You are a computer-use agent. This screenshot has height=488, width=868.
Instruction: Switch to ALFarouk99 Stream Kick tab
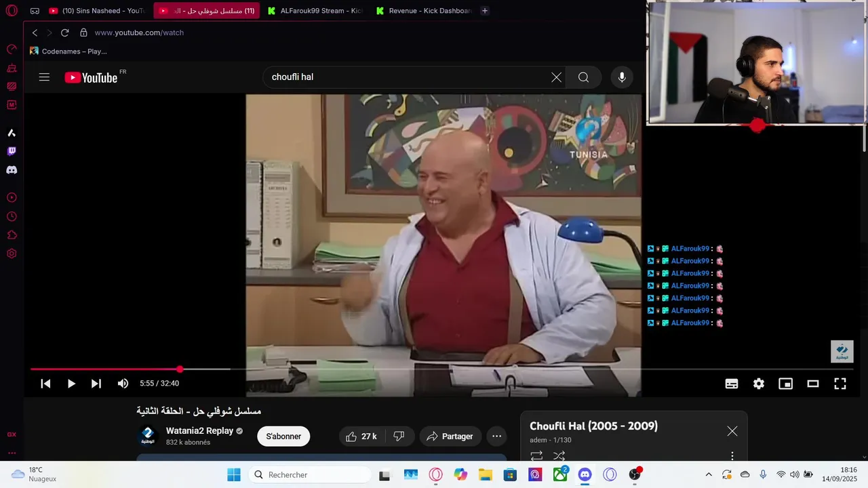pos(316,11)
